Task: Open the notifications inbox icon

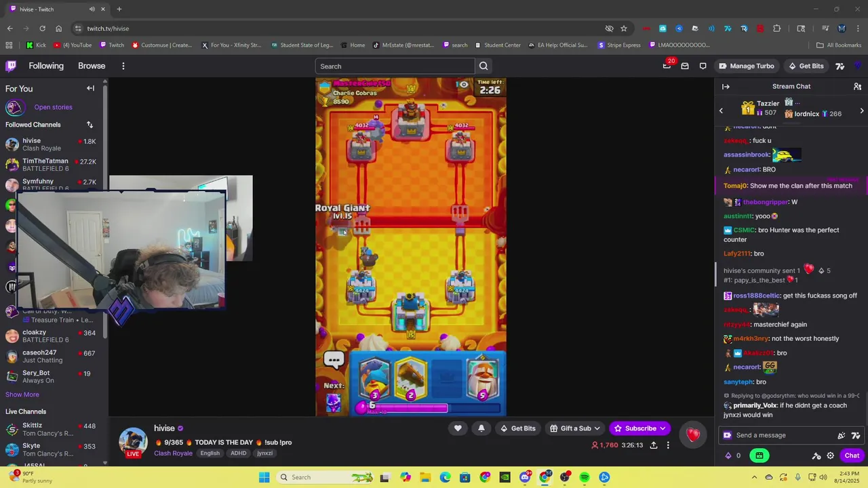Action: (685, 66)
